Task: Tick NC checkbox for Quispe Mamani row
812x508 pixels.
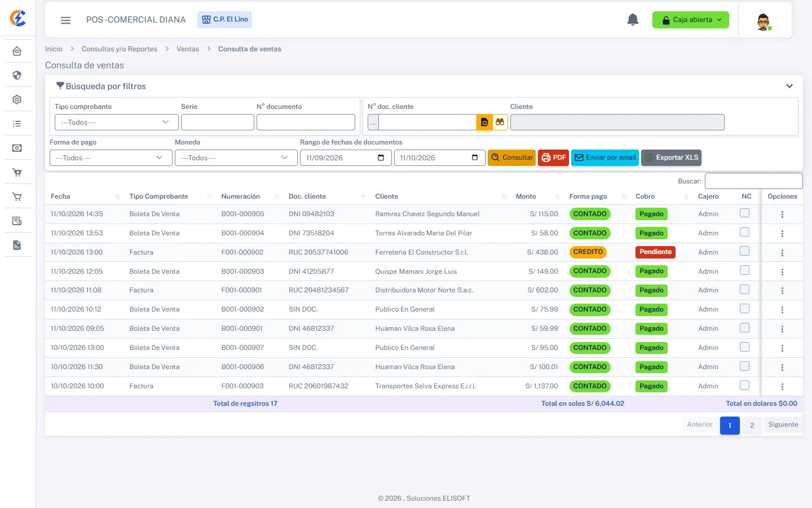Action: tap(745, 270)
